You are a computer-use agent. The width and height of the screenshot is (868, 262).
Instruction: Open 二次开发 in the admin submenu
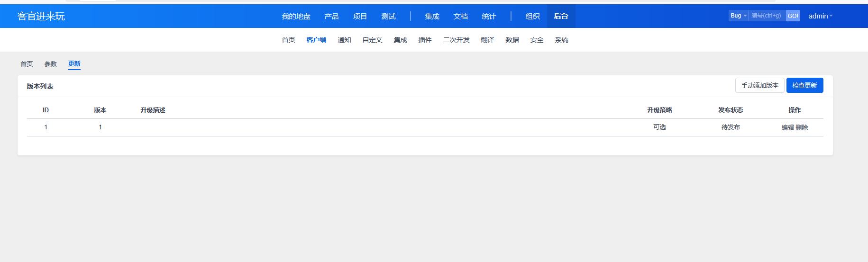click(456, 40)
